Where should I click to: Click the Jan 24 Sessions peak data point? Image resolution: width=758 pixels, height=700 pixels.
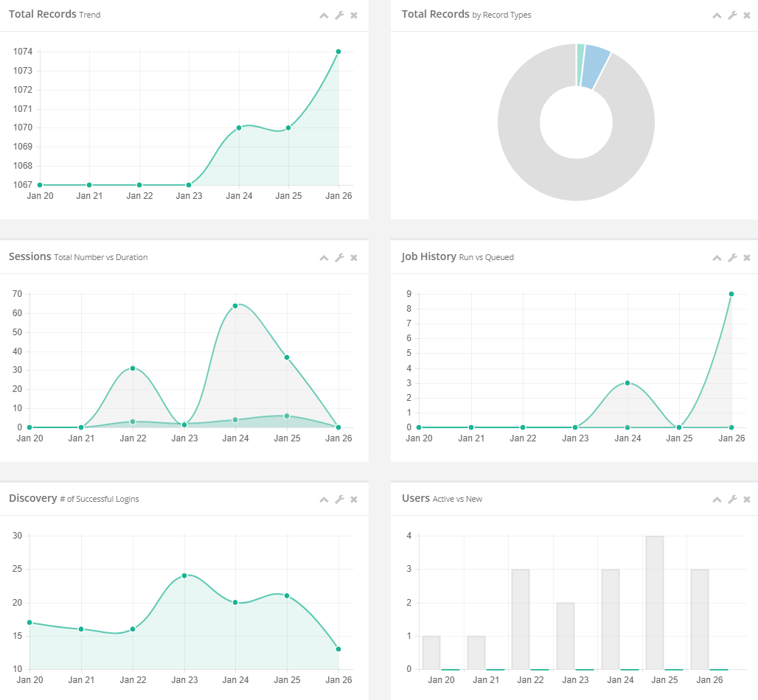tap(235, 306)
